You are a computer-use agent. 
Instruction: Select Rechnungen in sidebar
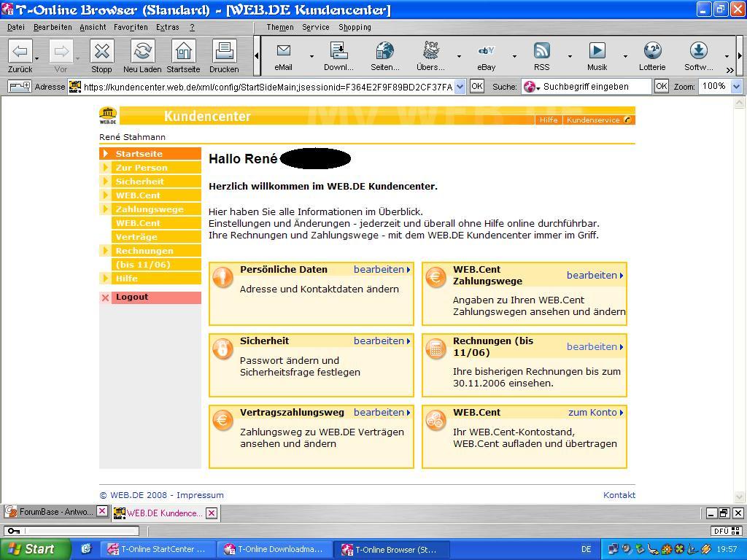150,251
